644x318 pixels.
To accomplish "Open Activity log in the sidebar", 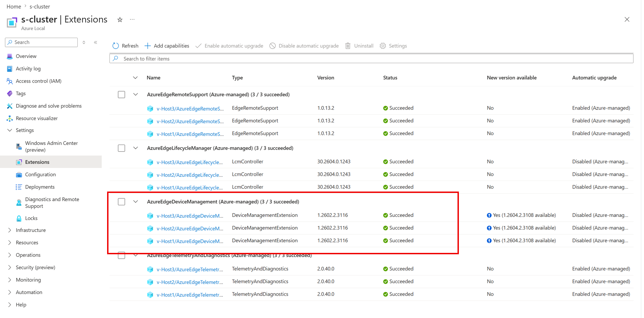I will pyautogui.click(x=28, y=69).
